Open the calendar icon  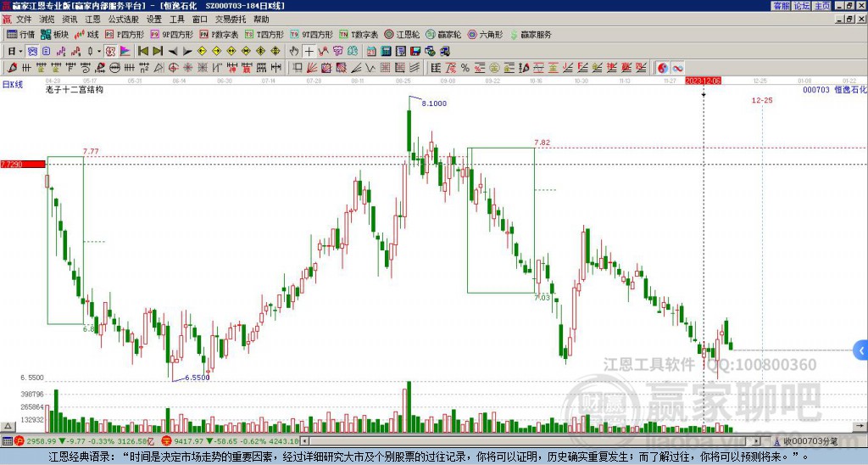pos(371,52)
